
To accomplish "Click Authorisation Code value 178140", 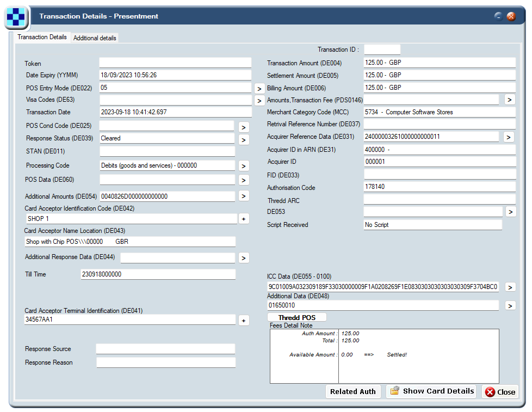I will 440,187.
